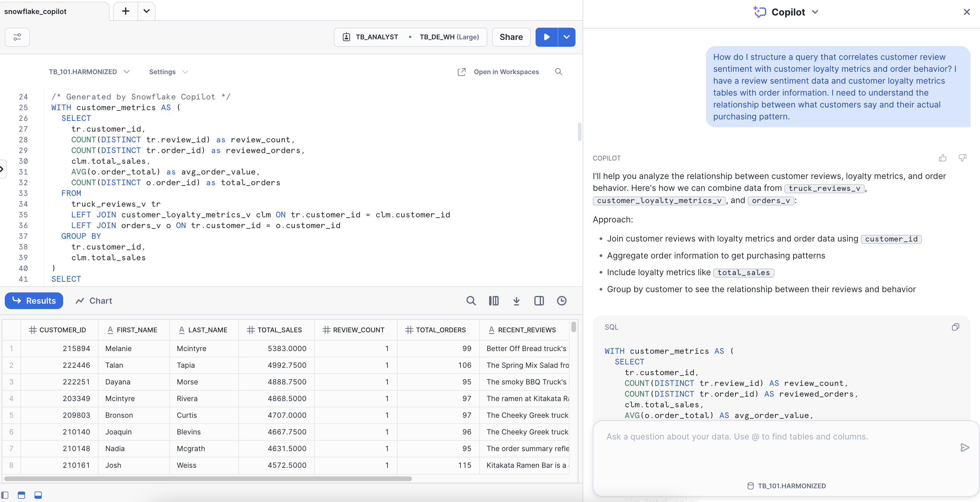Open the TB_101.HARMONIZED database context dropdown
This screenshot has height=502, width=980.
[x=89, y=72]
